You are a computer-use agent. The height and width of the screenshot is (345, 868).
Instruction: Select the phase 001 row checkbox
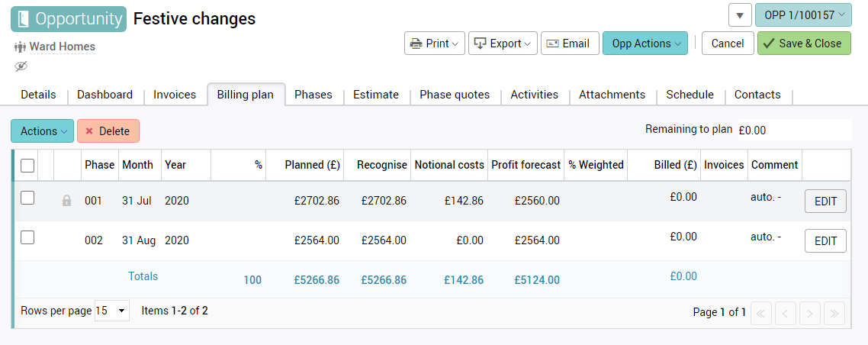27,198
